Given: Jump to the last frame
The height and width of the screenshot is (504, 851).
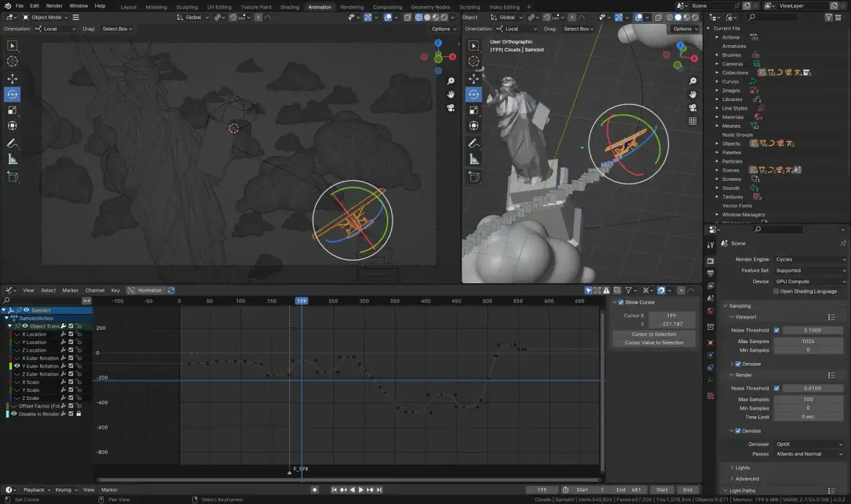Looking at the screenshot, I should pyautogui.click(x=379, y=490).
